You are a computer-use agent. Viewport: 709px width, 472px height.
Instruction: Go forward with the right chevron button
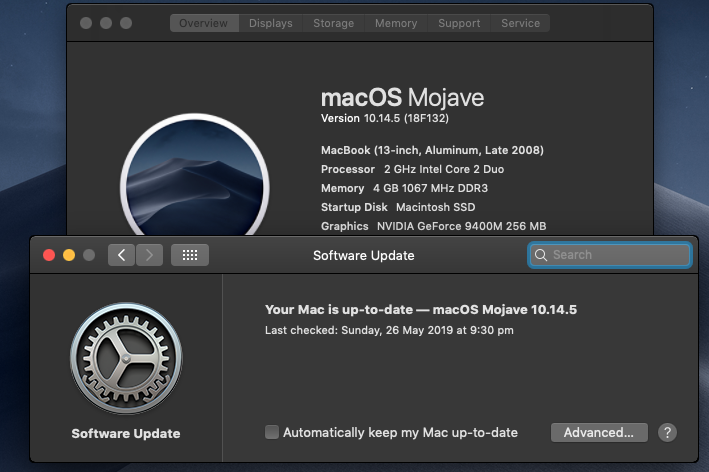click(x=149, y=255)
